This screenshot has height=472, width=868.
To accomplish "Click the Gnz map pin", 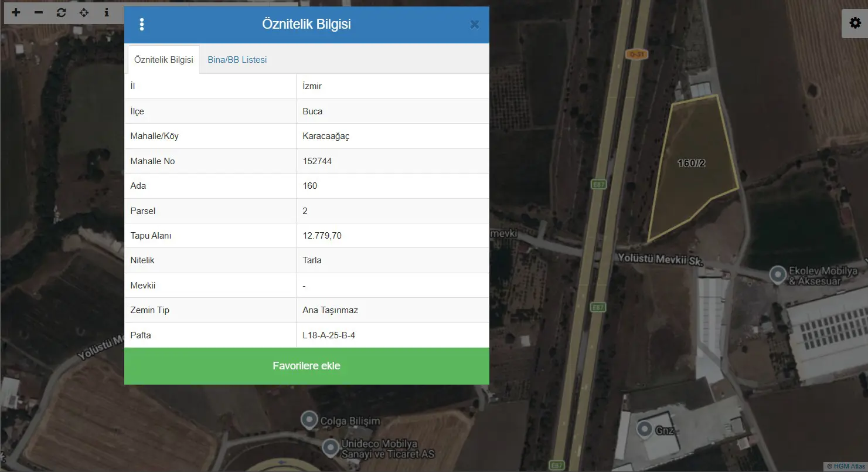I will tap(645, 430).
